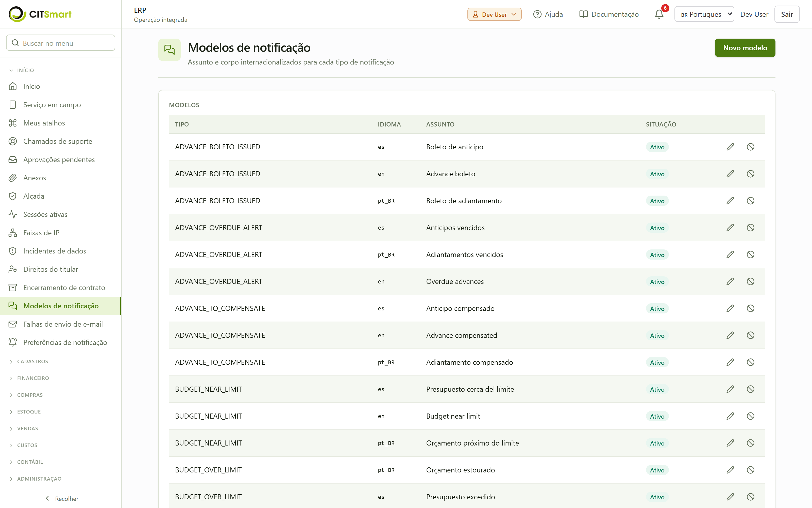Viewport: 812px width, 508px height.
Task: Collapse the sidebar with Recolher
Action: click(x=62, y=499)
